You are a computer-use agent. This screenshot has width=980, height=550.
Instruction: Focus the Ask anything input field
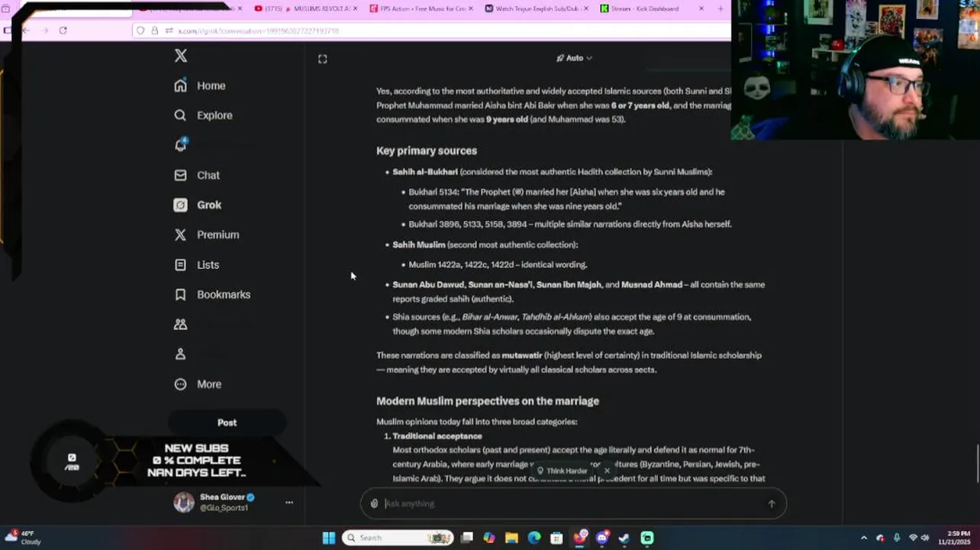572,503
